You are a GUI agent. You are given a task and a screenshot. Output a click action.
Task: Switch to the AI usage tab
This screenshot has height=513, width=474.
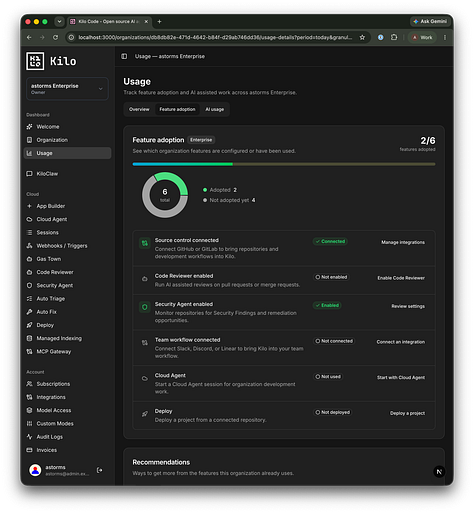(x=214, y=109)
